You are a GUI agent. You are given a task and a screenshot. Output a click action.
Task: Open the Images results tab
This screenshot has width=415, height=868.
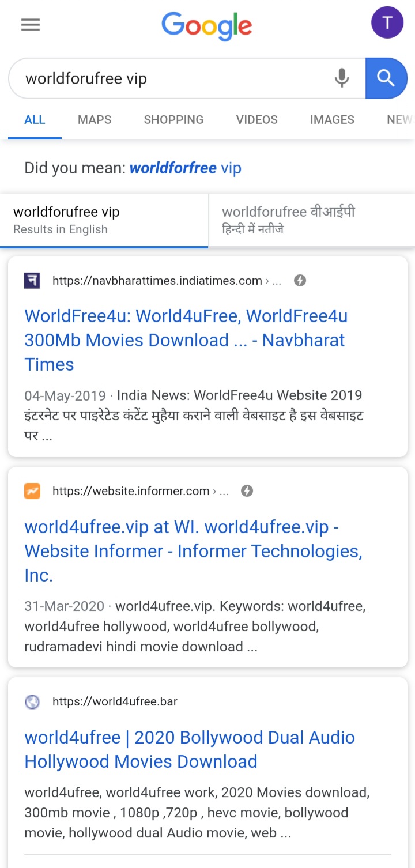[x=332, y=120]
